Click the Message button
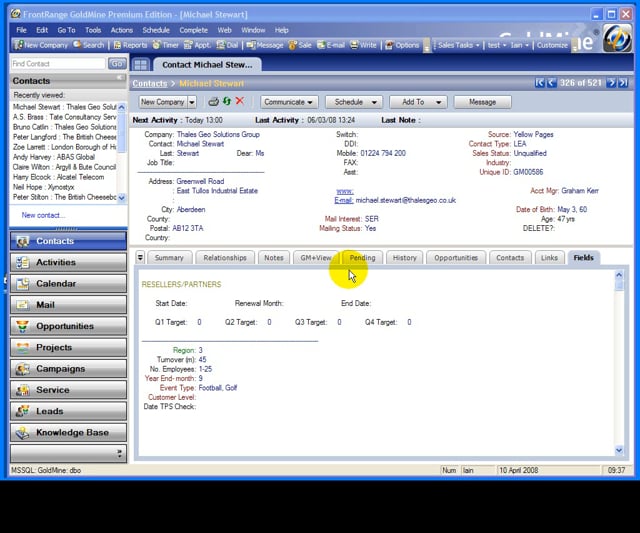This screenshot has width=640, height=533. point(482,102)
